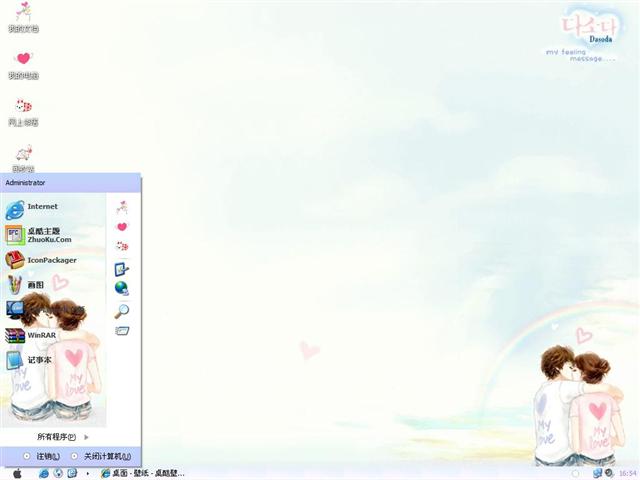Open the Network Places ladybug desktop icon
This screenshot has height=480, width=640.
coord(23,112)
